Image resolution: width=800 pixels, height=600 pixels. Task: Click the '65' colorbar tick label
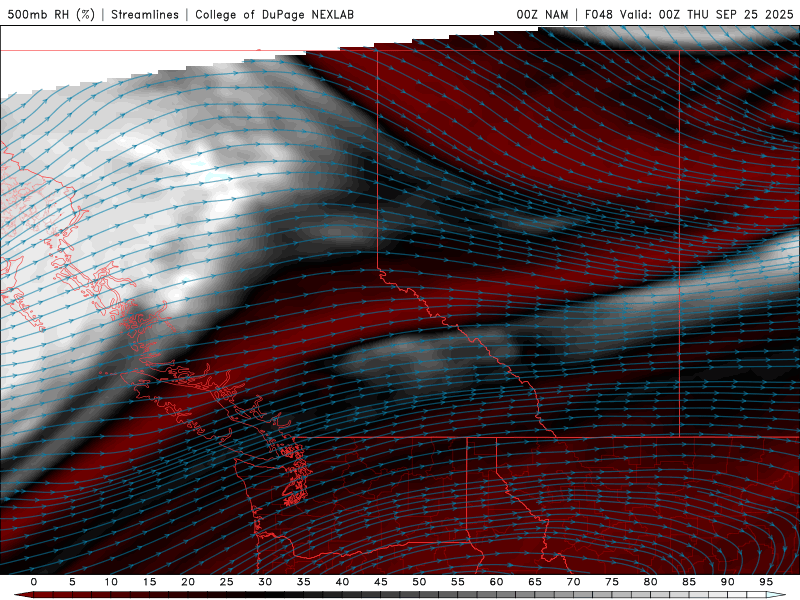(x=535, y=582)
